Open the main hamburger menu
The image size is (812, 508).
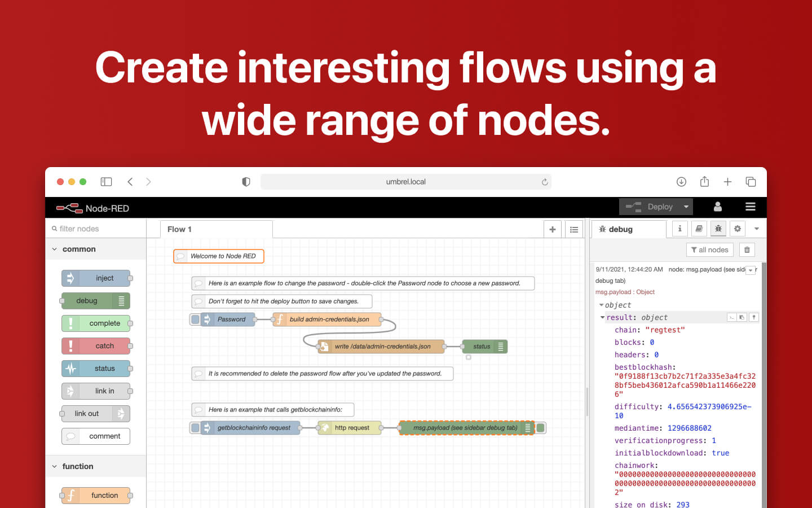(750, 207)
